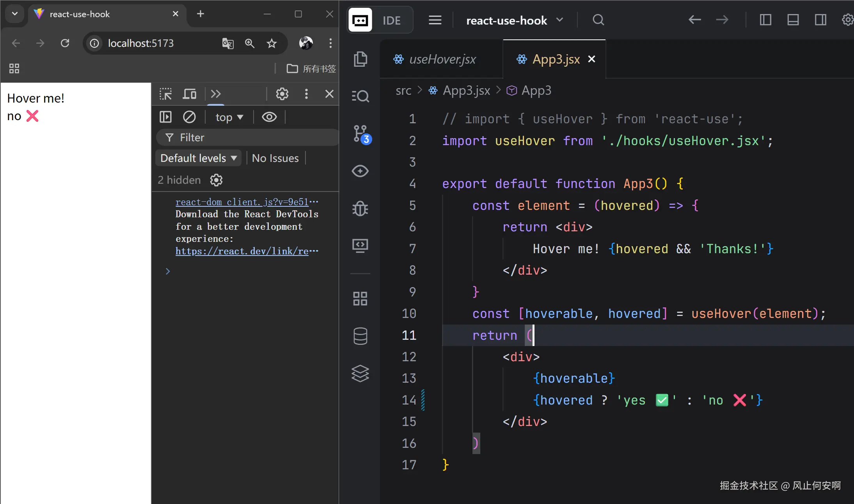Open the search-in-files icon in IDE sidebar
Screen dimensions: 854x504
point(360,96)
